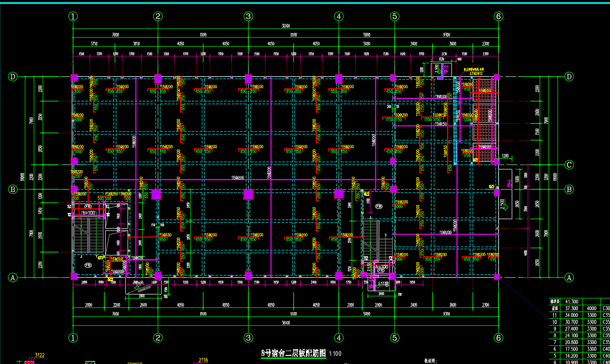The width and height of the screenshot is (610, 364).
Task: Select floor number 9 in table
Action: [x=554, y=329]
